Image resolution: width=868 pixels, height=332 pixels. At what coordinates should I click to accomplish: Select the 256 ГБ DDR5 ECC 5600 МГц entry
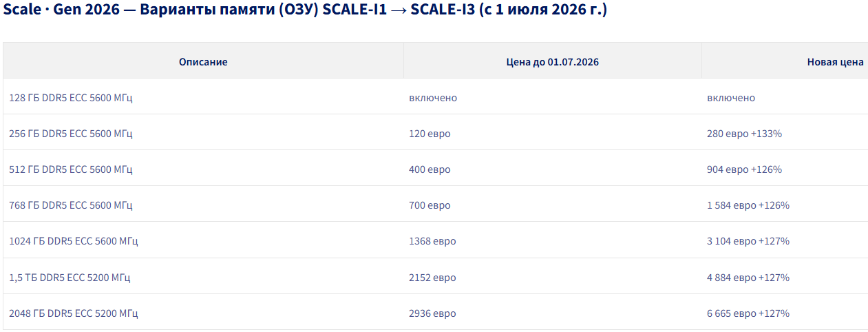point(71,134)
